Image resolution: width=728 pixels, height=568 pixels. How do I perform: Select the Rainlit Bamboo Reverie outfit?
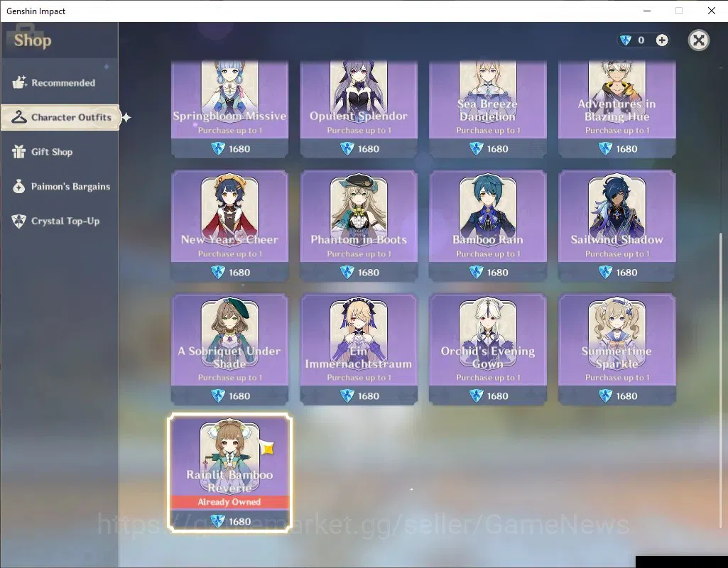230,472
